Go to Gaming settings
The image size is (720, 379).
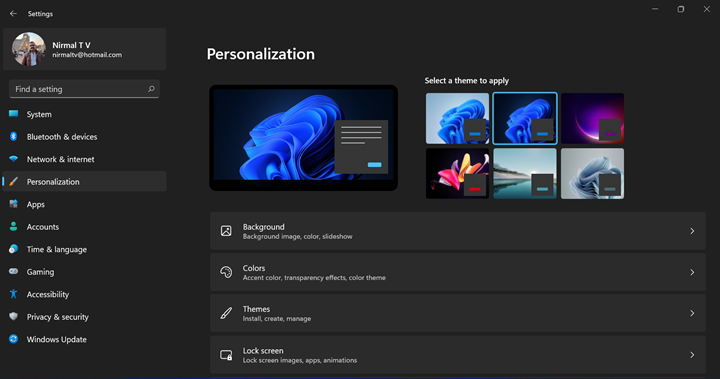[x=84, y=272]
